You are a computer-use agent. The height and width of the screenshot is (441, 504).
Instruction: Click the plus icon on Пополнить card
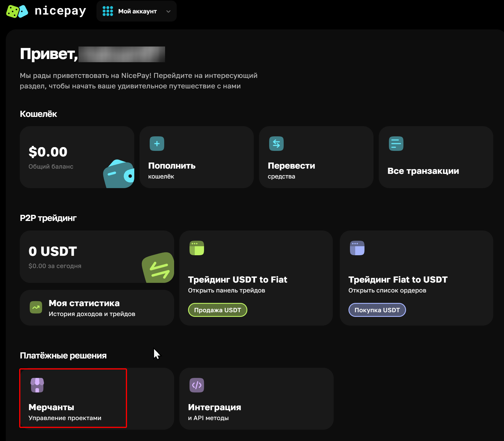click(x=157, y=144)
